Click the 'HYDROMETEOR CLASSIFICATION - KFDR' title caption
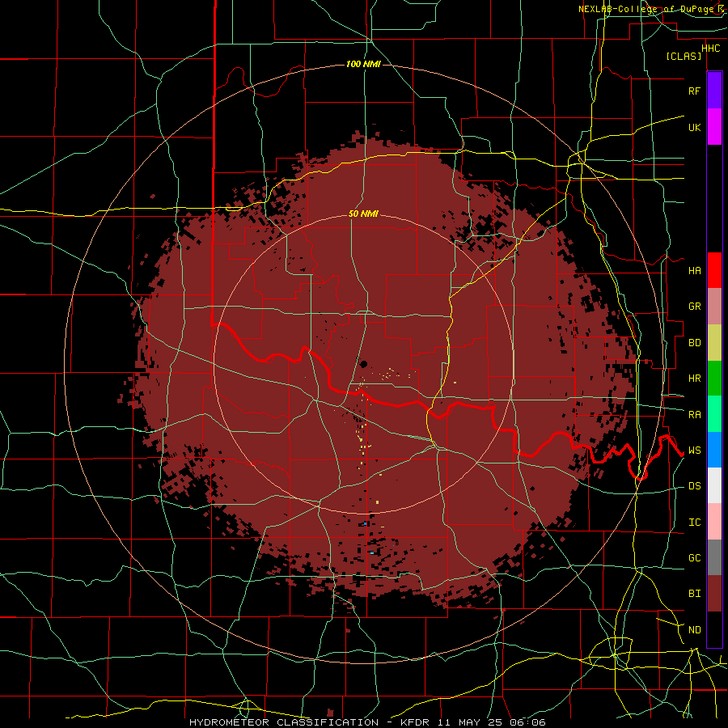 [309, 722]
